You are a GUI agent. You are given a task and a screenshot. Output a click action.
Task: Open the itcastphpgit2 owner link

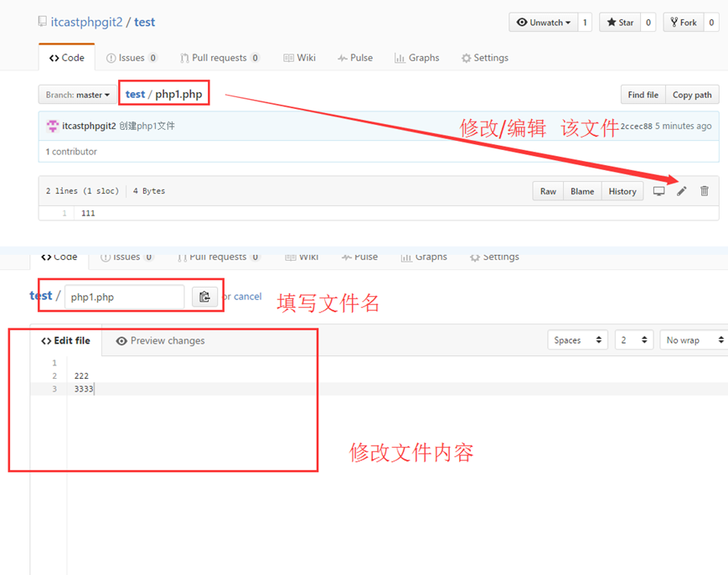click(x=87, y=22)
